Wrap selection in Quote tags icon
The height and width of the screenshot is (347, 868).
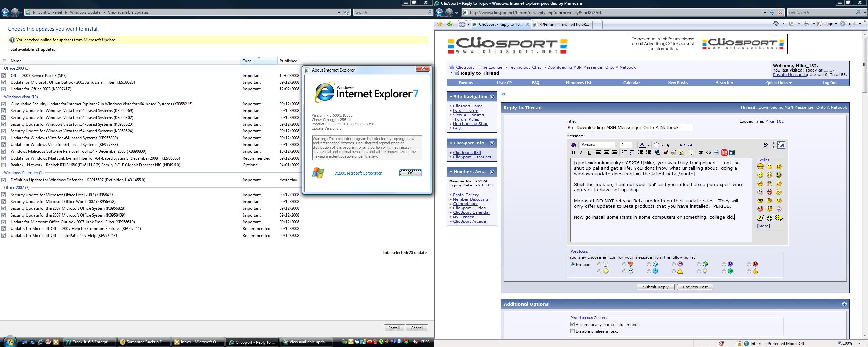pos(691,153)
